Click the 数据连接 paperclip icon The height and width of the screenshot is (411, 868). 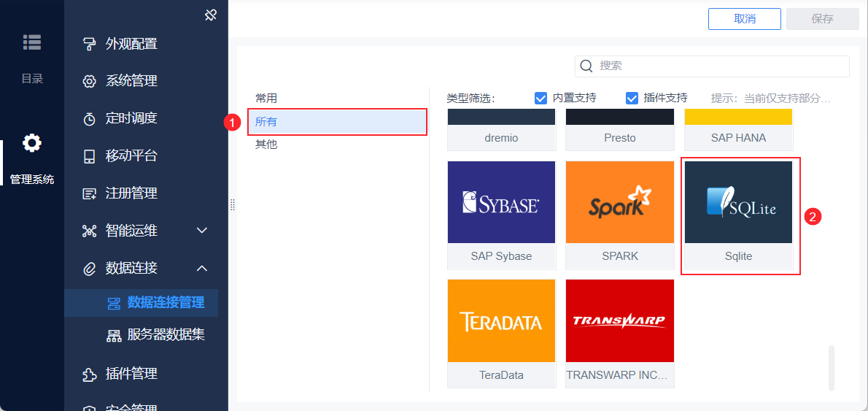click(x=89, y=269)
